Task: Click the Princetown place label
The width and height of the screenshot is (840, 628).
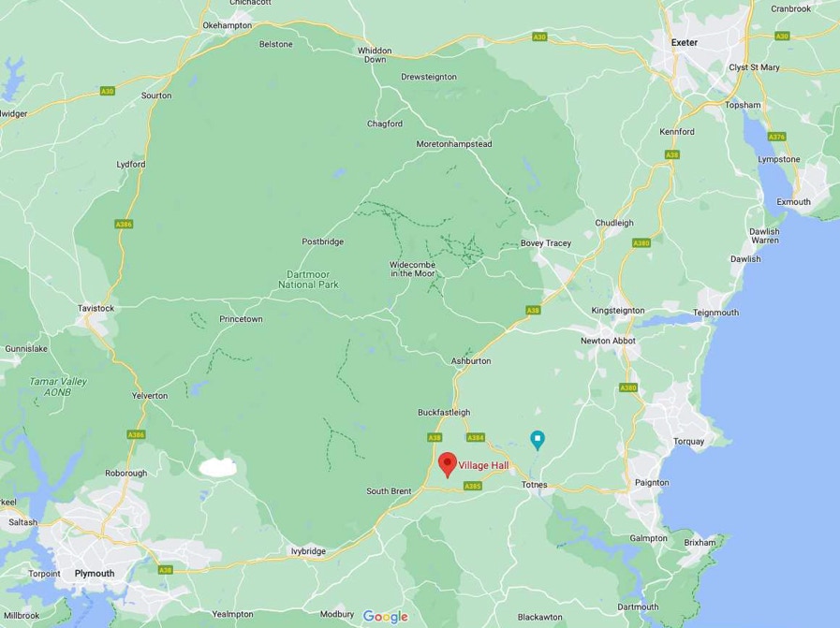Action: 241,319
